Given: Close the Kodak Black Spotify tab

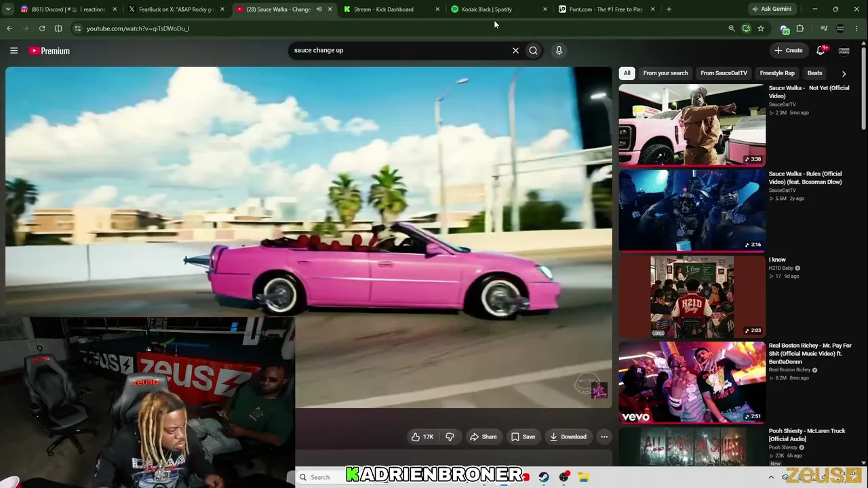Looking at the screenshot, I should click(545, 9).
